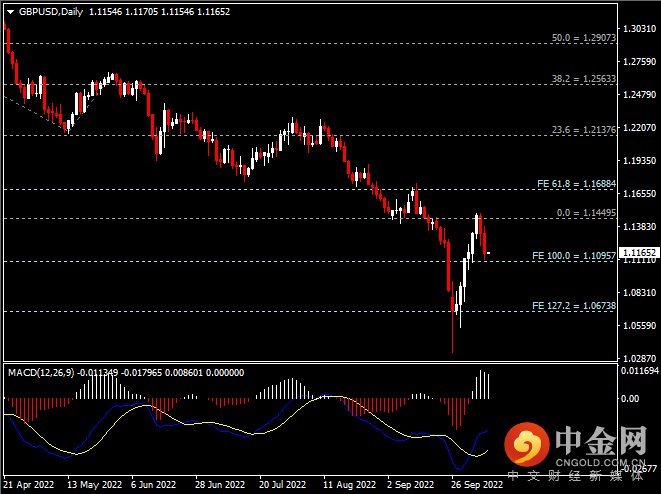The height and width of the screenshot is (494, 661).
Task: Click the MACD values -0.011349 readout
Action: [x=98, y=373]
